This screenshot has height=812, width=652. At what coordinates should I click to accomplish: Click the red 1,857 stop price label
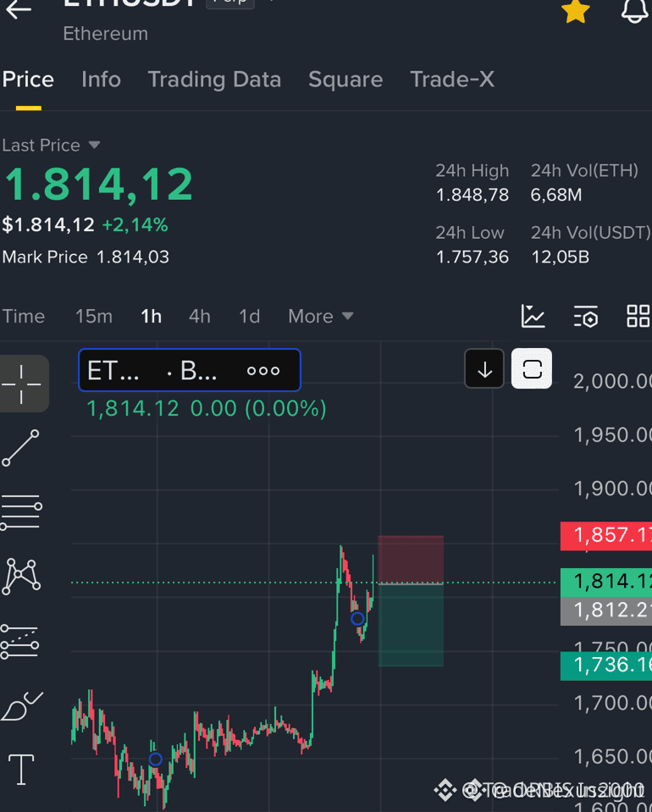[606, 535]
